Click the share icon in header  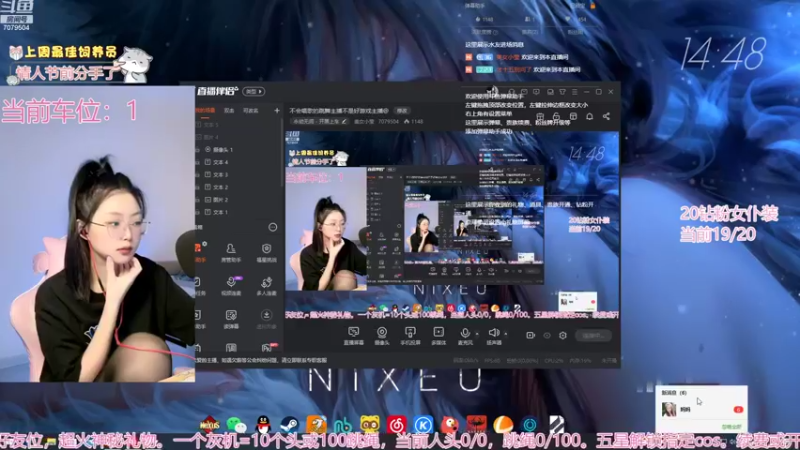pyautogui.click(x=606, y=116)
